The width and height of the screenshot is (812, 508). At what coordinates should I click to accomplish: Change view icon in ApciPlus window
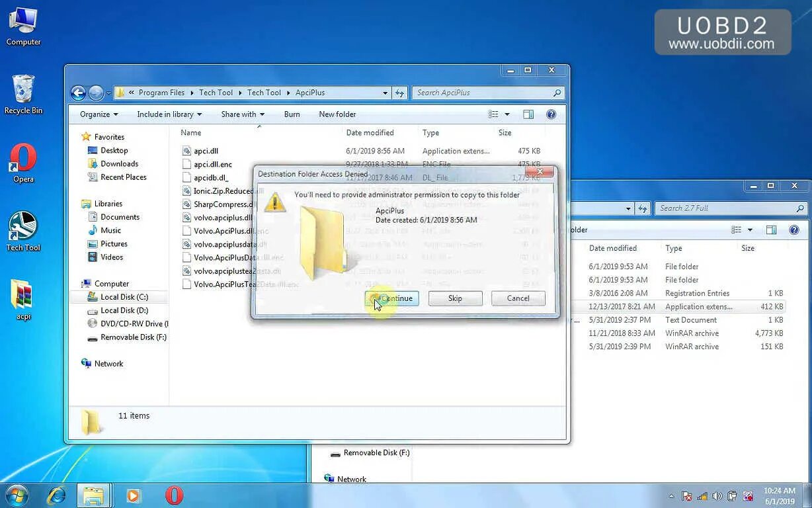tap(493, 114)
